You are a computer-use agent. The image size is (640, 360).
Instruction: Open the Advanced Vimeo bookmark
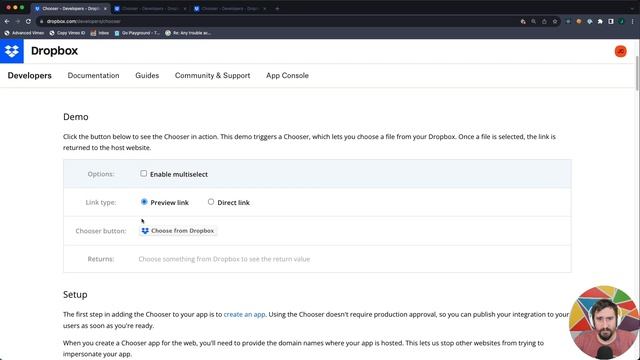(24, 33)
